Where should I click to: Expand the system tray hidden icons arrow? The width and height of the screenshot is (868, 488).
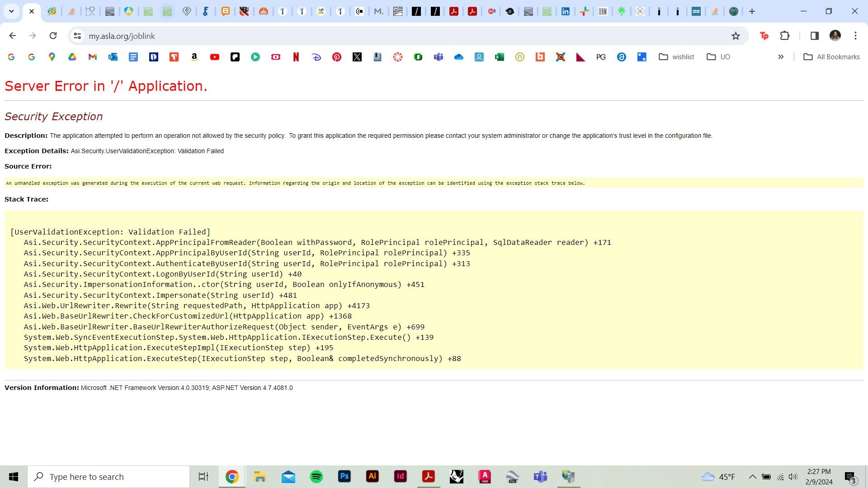(x=752, y=477)
